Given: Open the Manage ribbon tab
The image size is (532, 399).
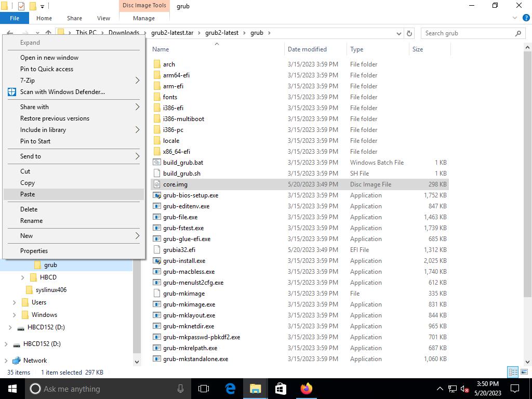Looking at the screenshot, I should click(x=143, y=18).
